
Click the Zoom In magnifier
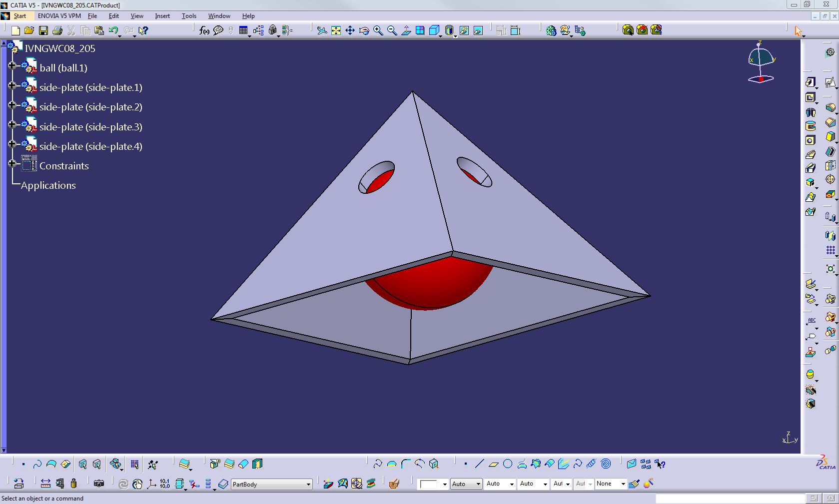tap(378, 30)
